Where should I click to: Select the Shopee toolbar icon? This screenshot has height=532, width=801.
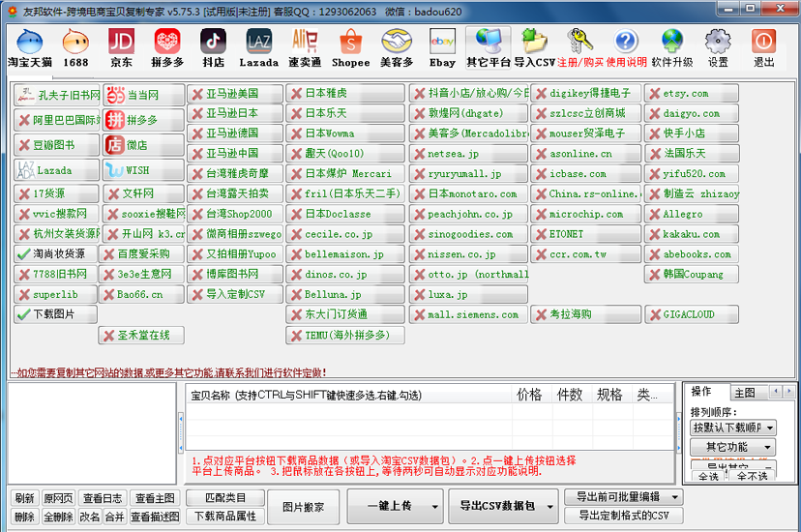tap(350, 47)
